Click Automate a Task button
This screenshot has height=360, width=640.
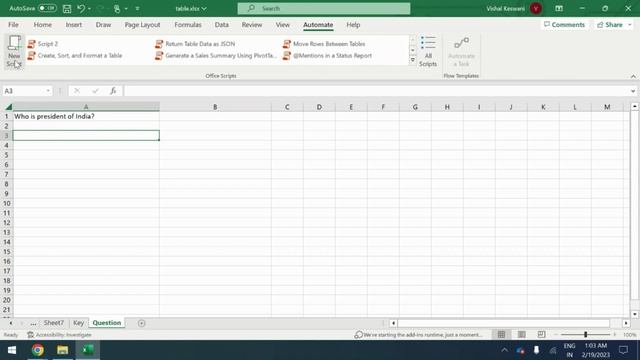pyautogui.click(x=461, y=51)
